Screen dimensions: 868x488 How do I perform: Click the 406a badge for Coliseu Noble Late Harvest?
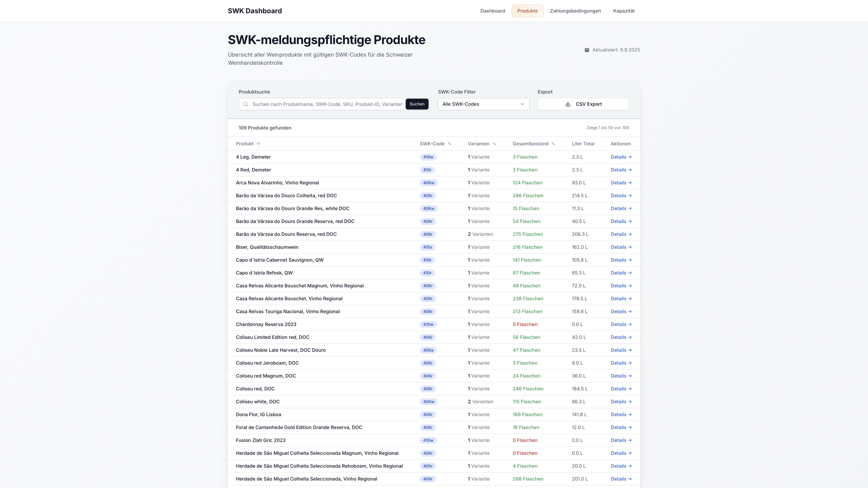click(428, 350)
